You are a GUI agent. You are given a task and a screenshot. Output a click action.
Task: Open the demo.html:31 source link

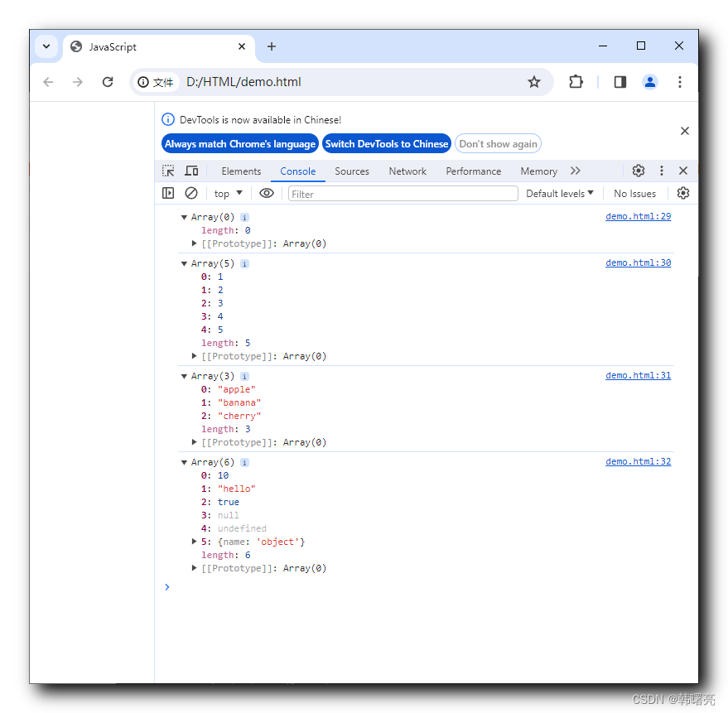pos(638,375)
